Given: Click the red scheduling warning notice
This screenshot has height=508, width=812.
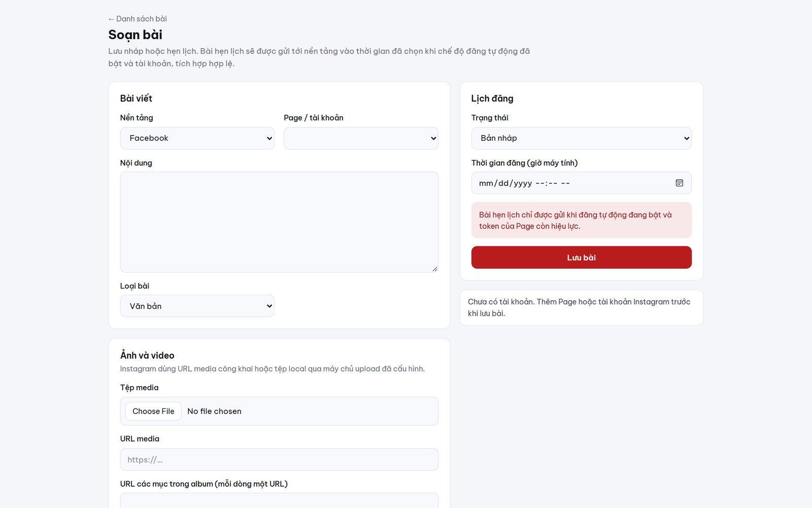Looking at the screenshot, I should pyautogui.click(x=581, y=220).
